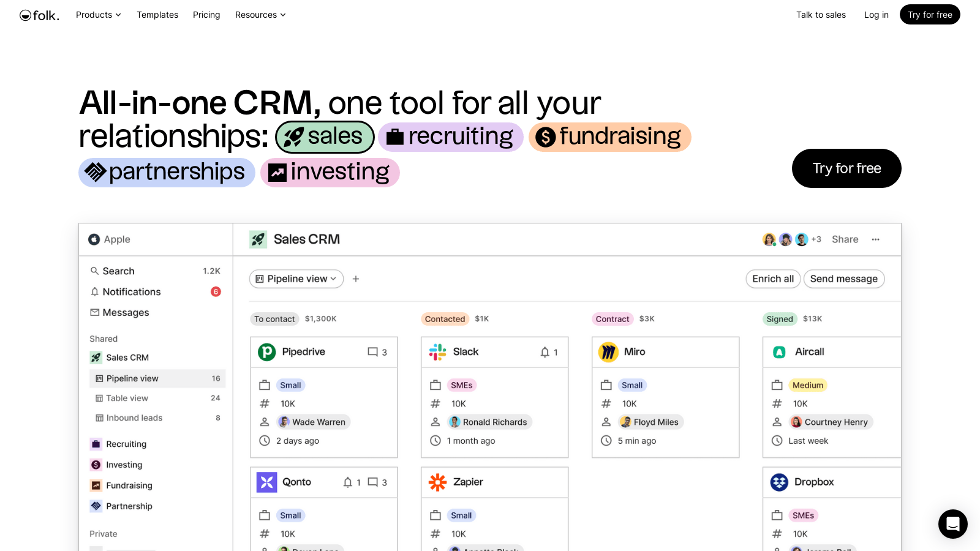
Task: Click the SMEs tag on Slack card
Action: [x=462, y=385]
